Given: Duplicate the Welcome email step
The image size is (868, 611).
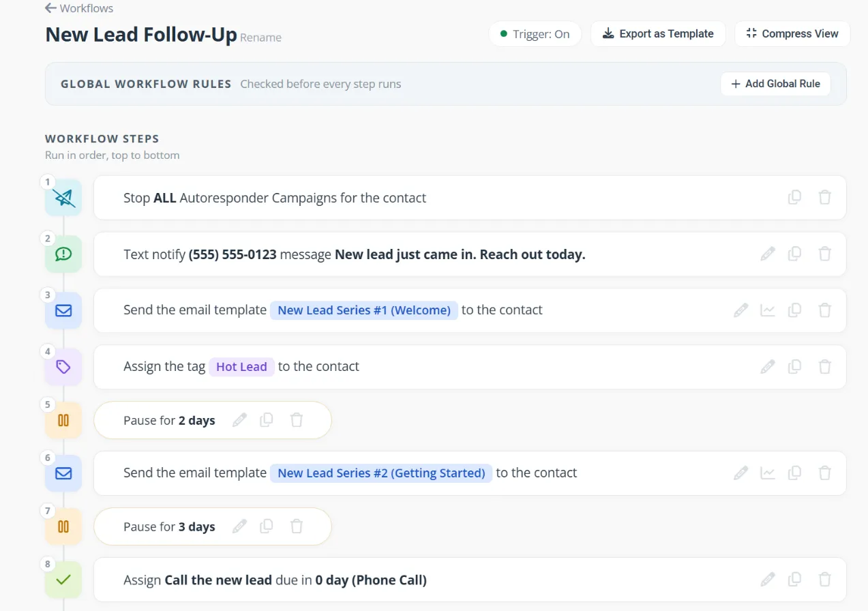Looking at the screenshot, I should [x=794, y=310].
